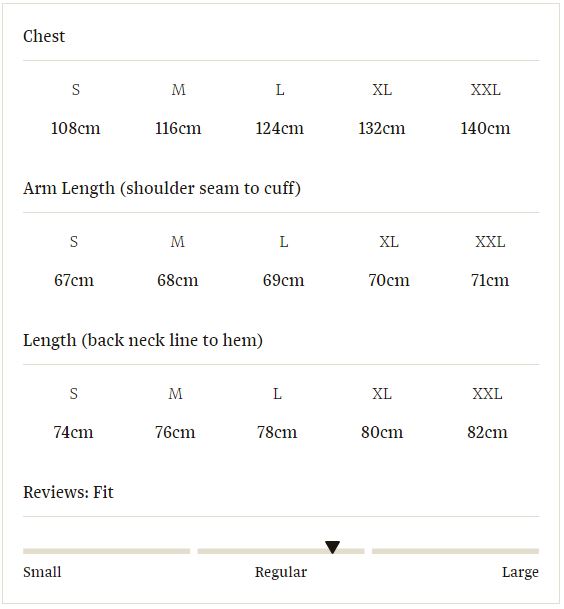Click the Reviews: Fit heading
Image resolution: width=564 pixels, height=609 pixels.
point(68,492)
